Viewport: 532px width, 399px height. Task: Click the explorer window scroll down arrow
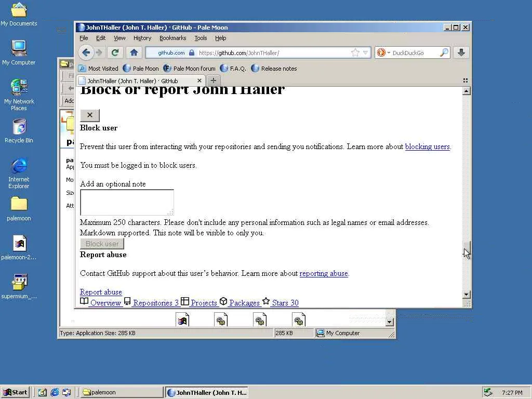(390, 321)
